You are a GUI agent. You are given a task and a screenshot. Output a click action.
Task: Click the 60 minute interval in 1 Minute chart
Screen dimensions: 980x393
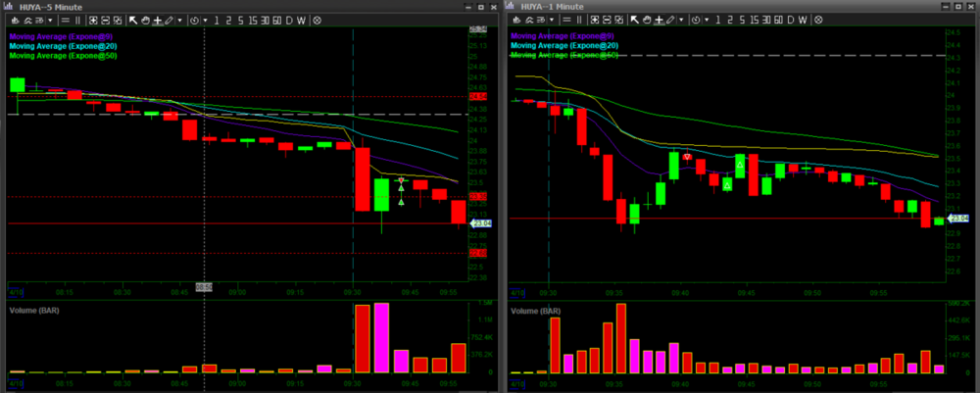pos(777,21)
